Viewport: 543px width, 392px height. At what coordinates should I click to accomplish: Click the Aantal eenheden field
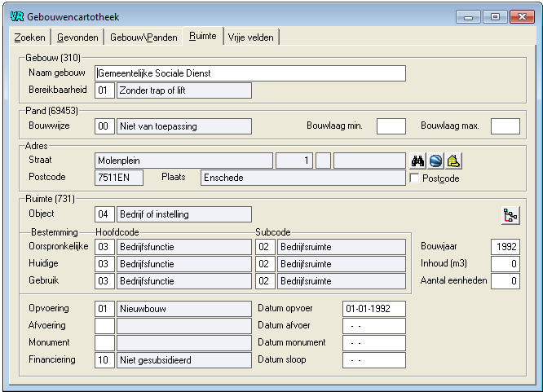pos(505,281)
